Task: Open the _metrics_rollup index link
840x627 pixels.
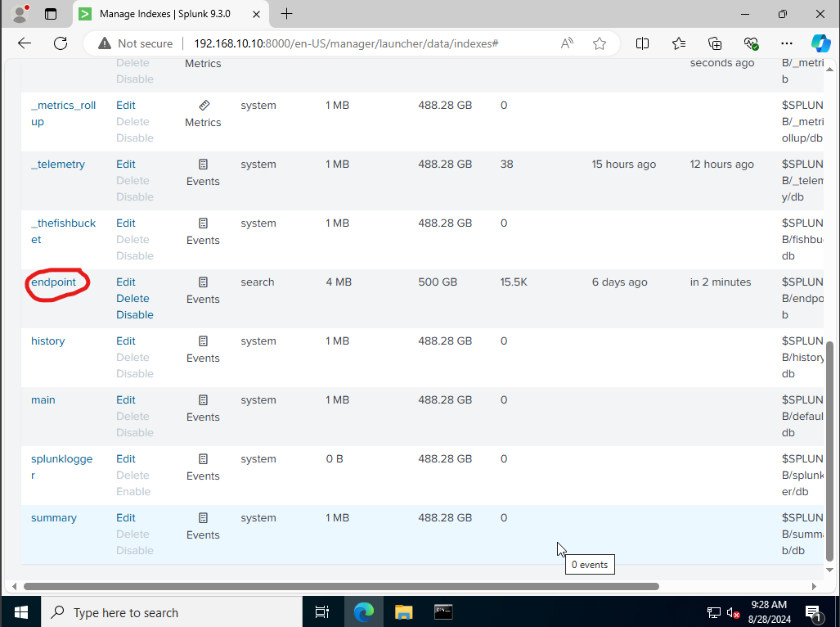Action: click(63, 114)
